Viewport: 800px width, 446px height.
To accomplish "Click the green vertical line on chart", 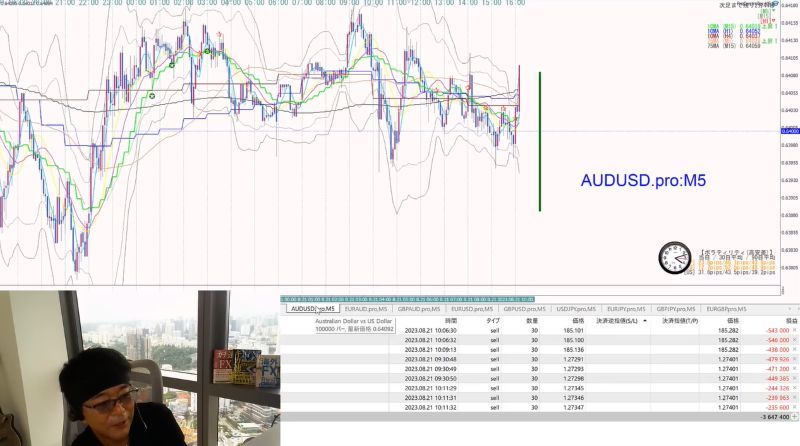I will coord(540,141).
